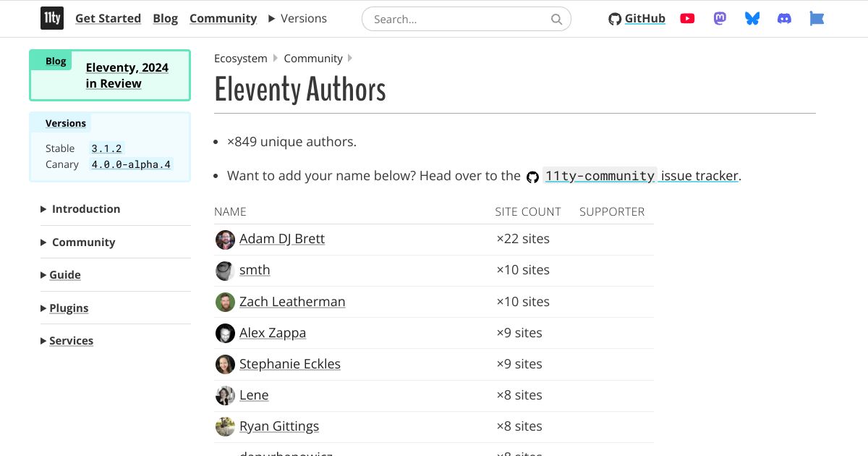Open the Discord icon link
868x456 pixels.
pos(784,19)
